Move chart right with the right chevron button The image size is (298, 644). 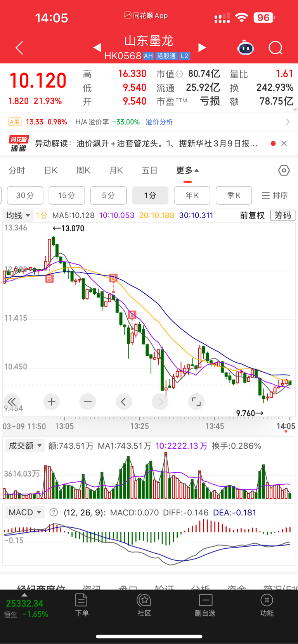click(160, 402)
